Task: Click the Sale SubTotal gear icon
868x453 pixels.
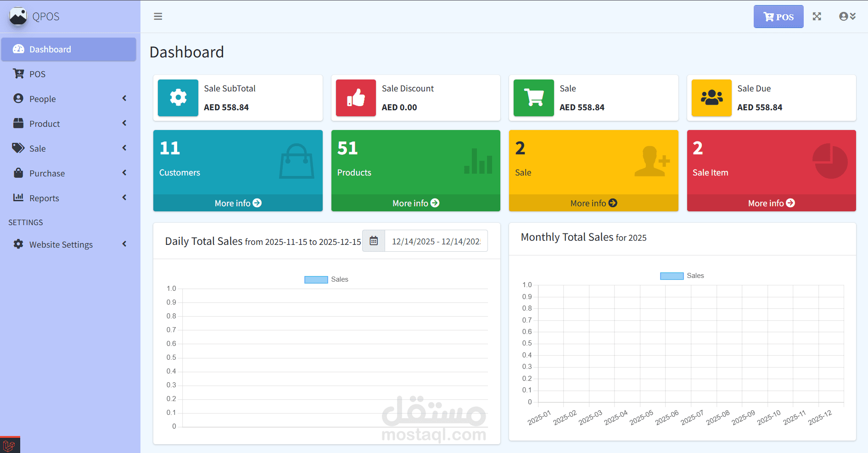Action: click(178, 98)
